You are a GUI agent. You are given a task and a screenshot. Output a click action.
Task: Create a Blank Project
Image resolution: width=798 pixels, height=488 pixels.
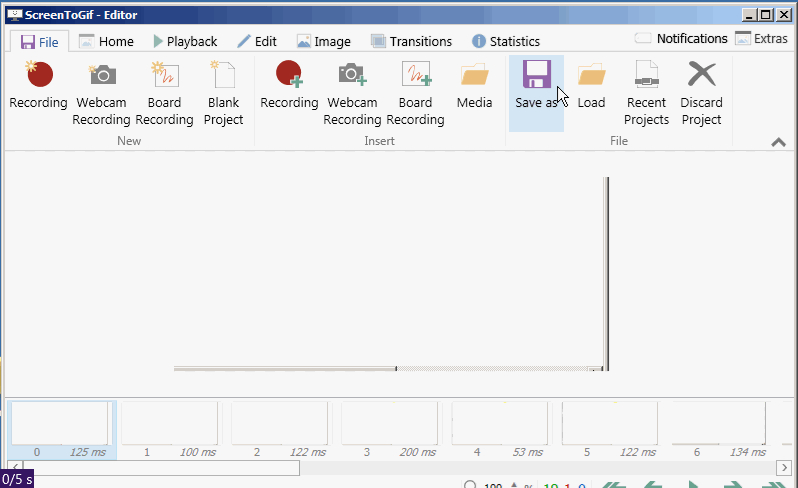[223, 93]
